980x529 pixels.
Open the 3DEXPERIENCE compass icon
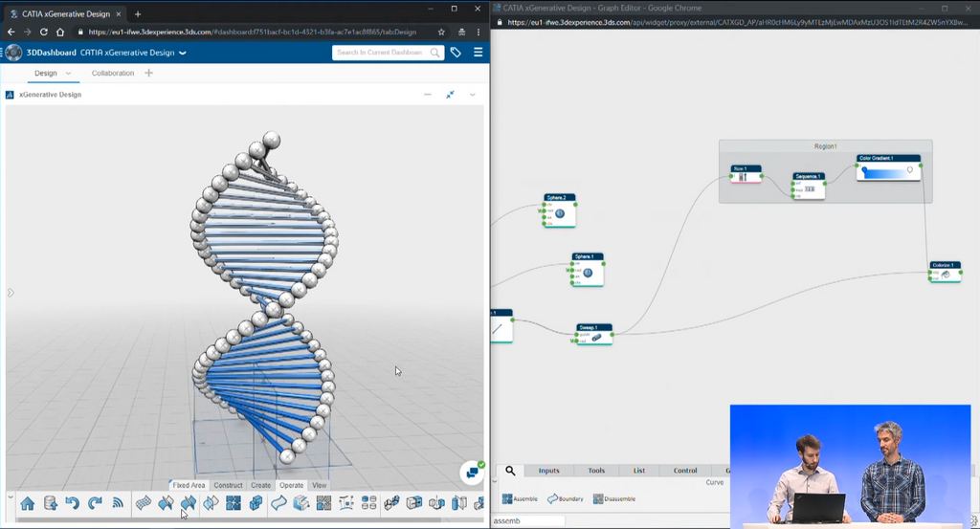click(13, 53)
